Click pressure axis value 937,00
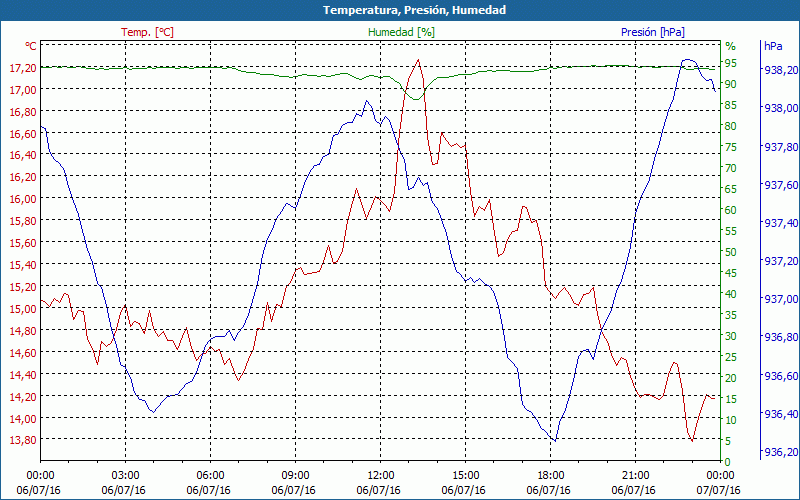Image resolution: width=800 pixels, height=500 pixels. click(x=781, y=299)
